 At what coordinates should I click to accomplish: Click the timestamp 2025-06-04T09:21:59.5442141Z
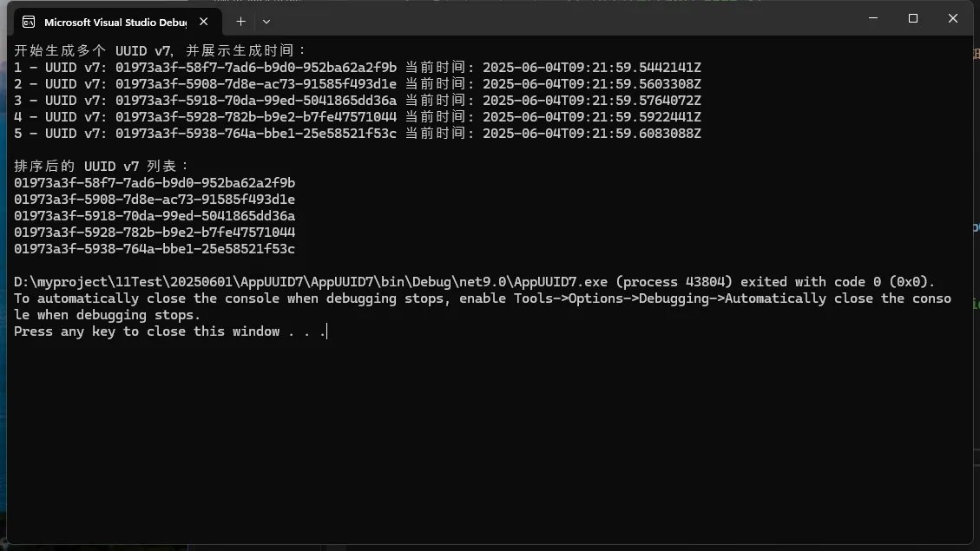591,67
